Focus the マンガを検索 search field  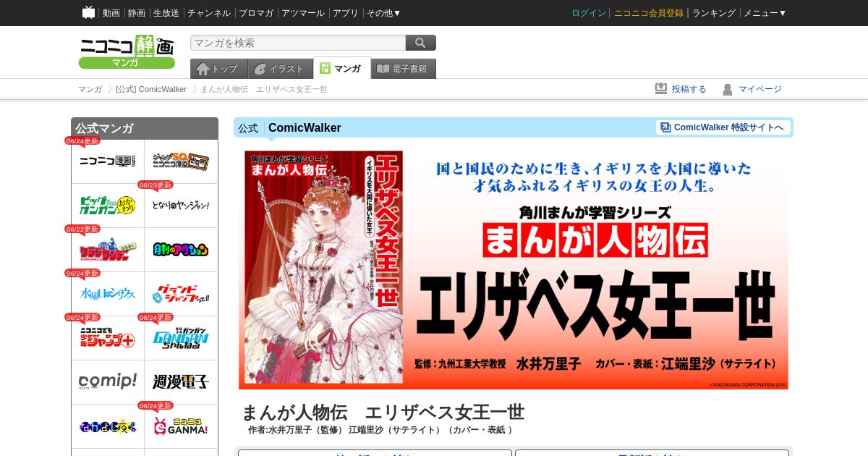298,43
